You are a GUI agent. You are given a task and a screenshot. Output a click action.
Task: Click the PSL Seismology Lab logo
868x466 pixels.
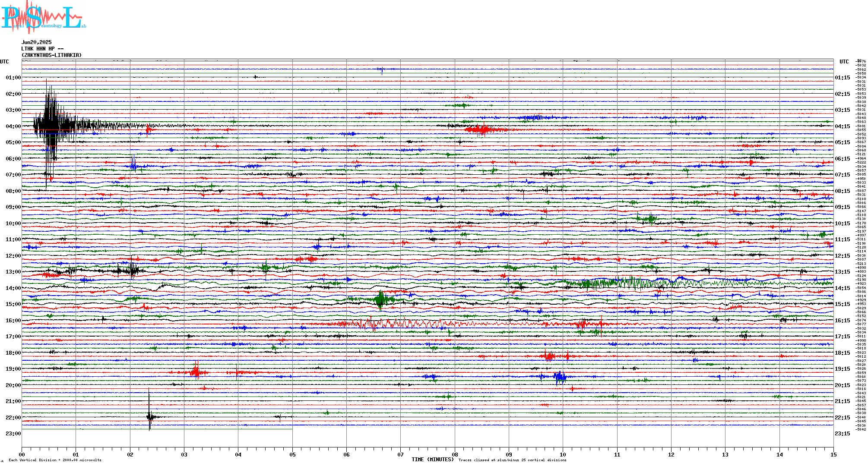(43, 16)
